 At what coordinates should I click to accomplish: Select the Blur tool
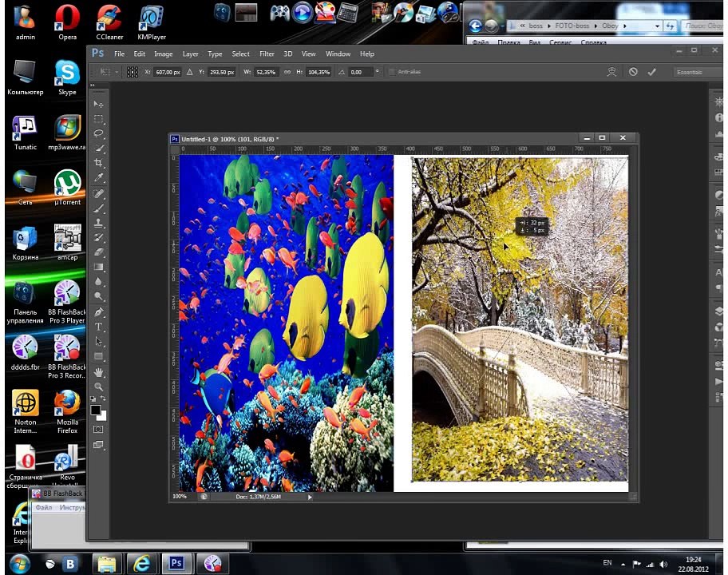pyautogui.click(x=98, y=282)
